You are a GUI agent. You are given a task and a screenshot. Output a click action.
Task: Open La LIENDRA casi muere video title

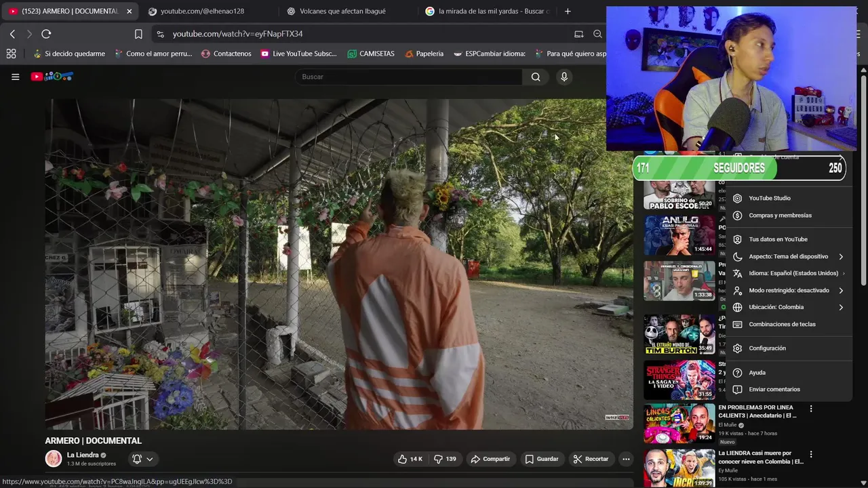click(x=761, y=457)
